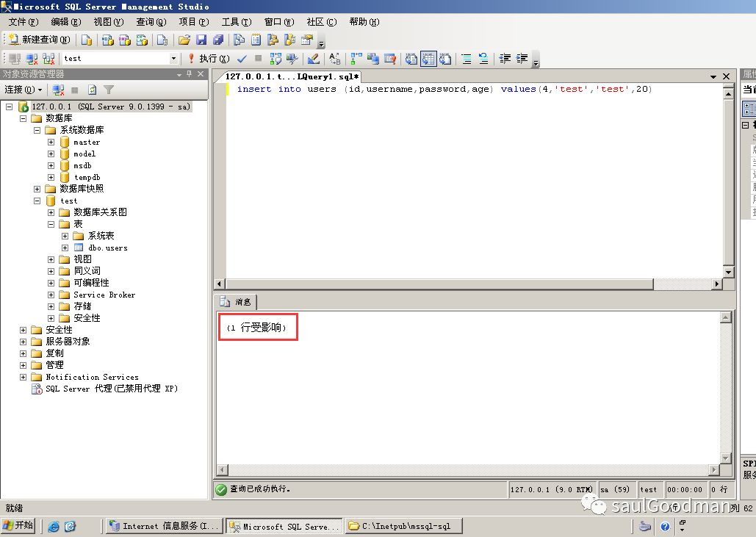Select the Messages (消息) results tab

tap(237, 302)
